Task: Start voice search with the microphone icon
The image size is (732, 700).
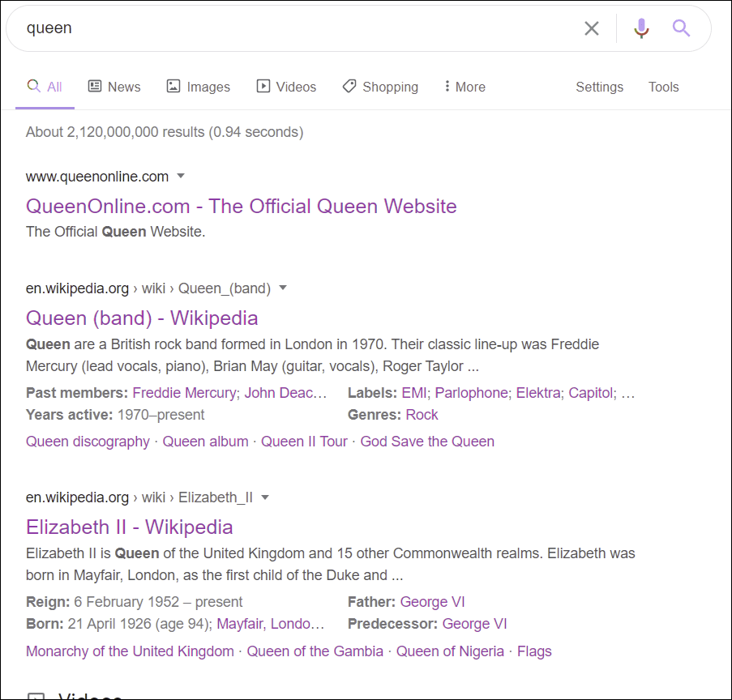Action: tap(641, 28)
